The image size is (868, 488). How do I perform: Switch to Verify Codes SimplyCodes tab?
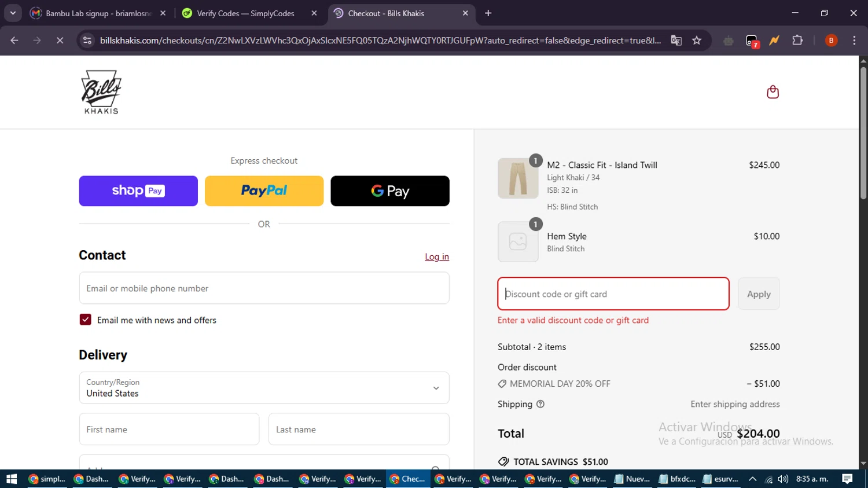tap(249, 13)
